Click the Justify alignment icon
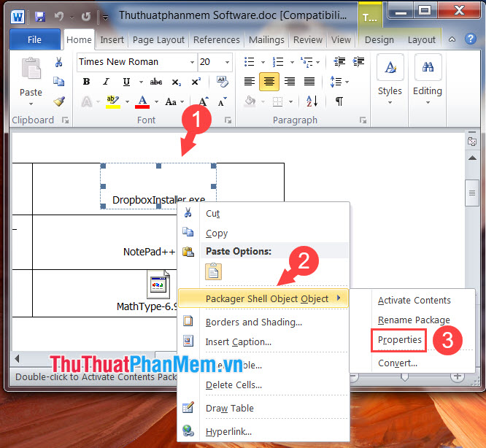 309,82
